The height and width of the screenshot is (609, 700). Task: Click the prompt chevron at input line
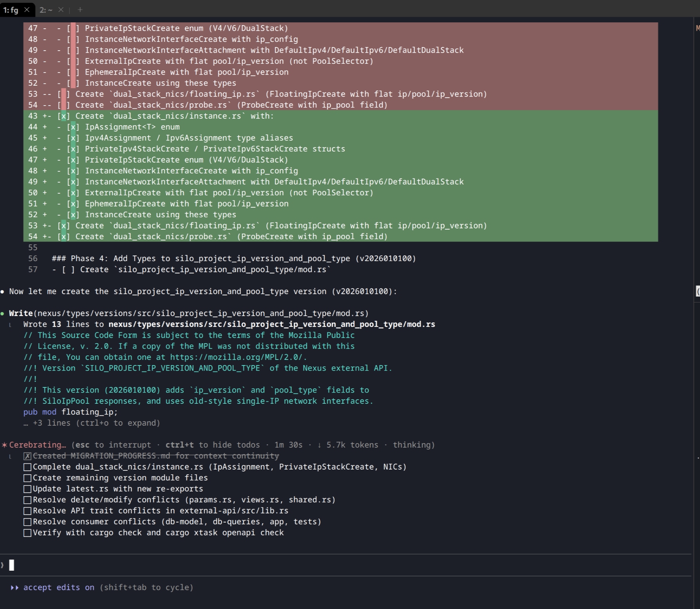[2, 565]
